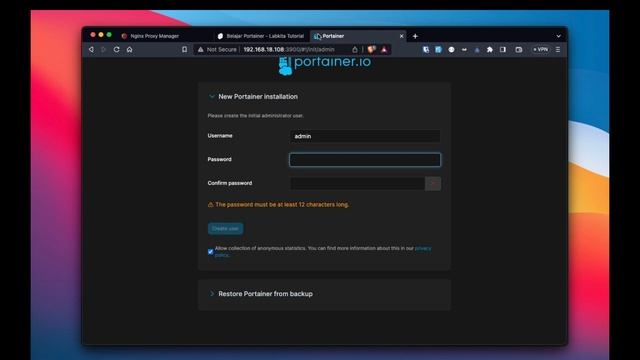The image size is (640, 360).
Task: Click the share icon in address bar
Action: (355, 49)
